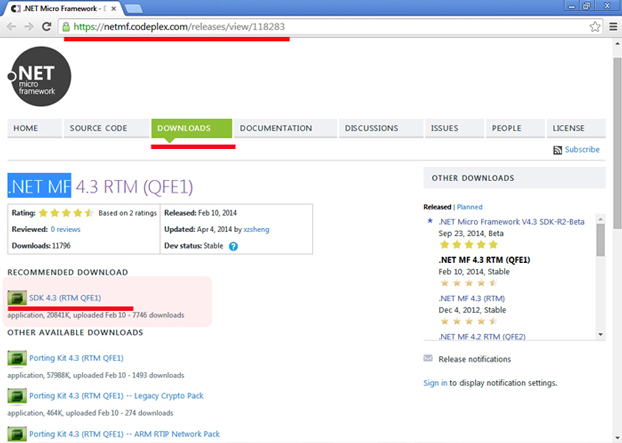The image size is (622, 443).
Task: Open the 0 reviews link
Action: (65, 230)
